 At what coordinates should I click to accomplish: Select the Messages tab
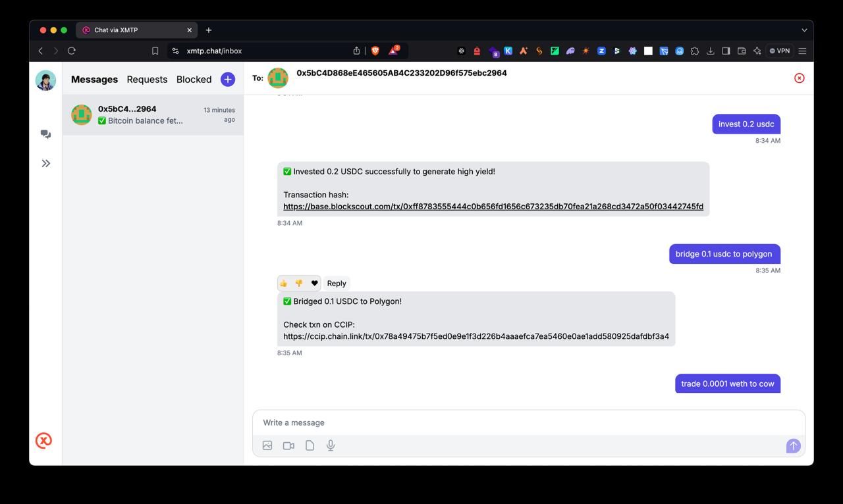pyautogui.click(x=94, y=79)
